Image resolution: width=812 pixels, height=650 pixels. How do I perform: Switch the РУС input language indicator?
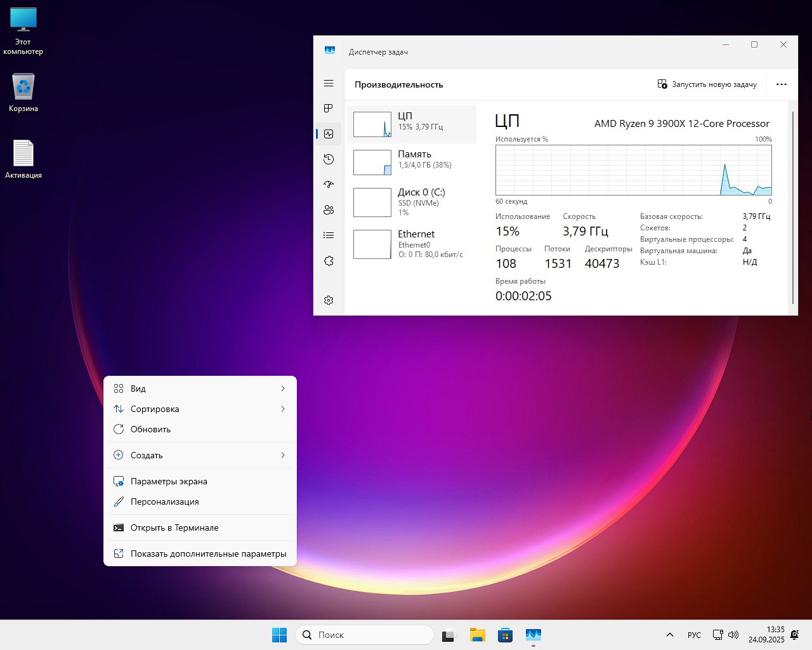tap(694, 635)
